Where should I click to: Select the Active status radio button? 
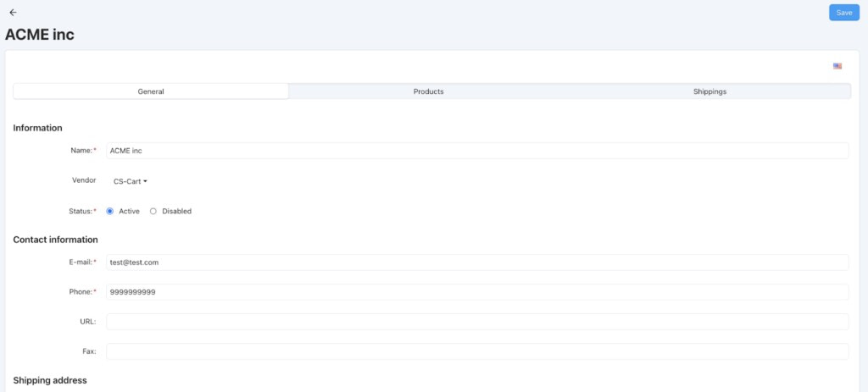[x=110, y=211]
